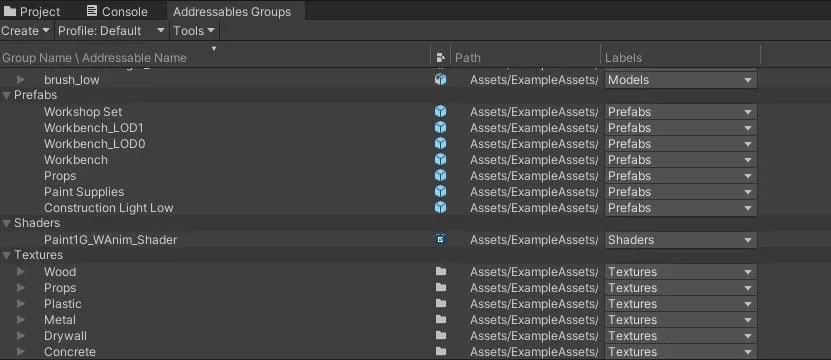This screenshot has height=360, width=831.
Task: Click the prefab cube icon in Workbench row
Action: [x=440, y=160]
